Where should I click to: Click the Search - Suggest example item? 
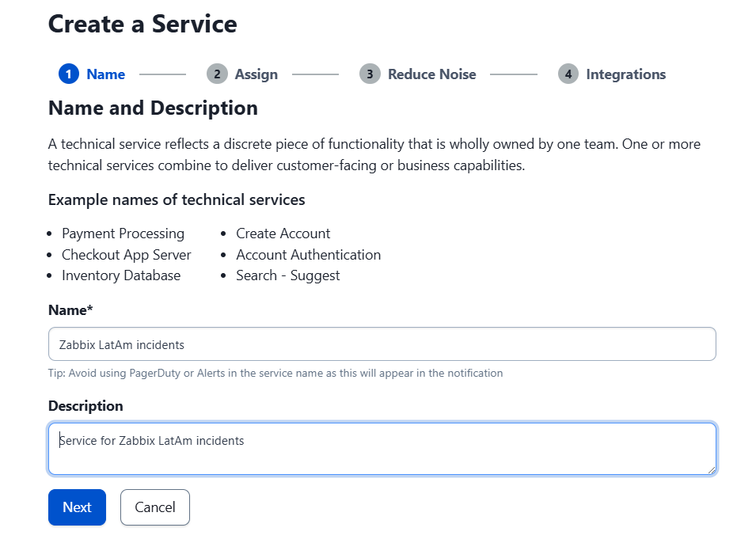coord(288,275)
